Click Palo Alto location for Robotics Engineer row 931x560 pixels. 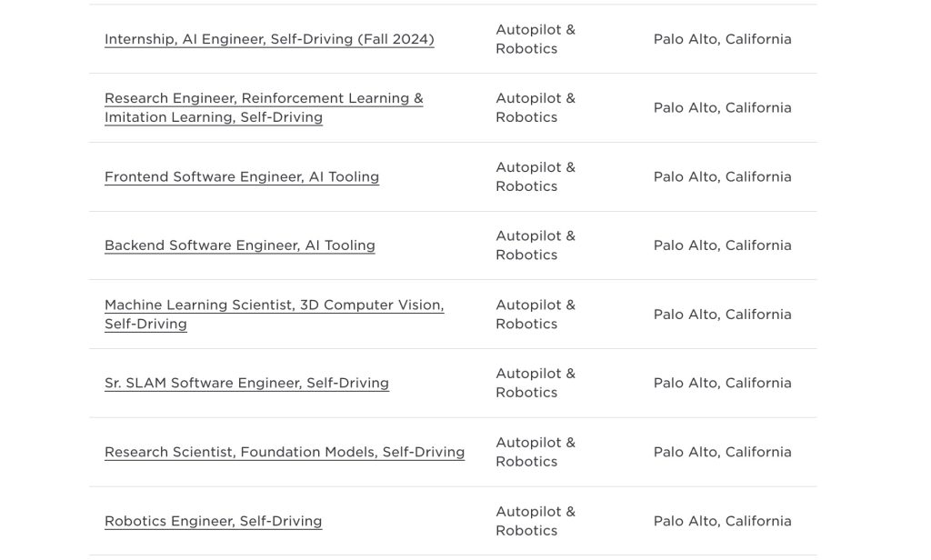coord(722,521)
